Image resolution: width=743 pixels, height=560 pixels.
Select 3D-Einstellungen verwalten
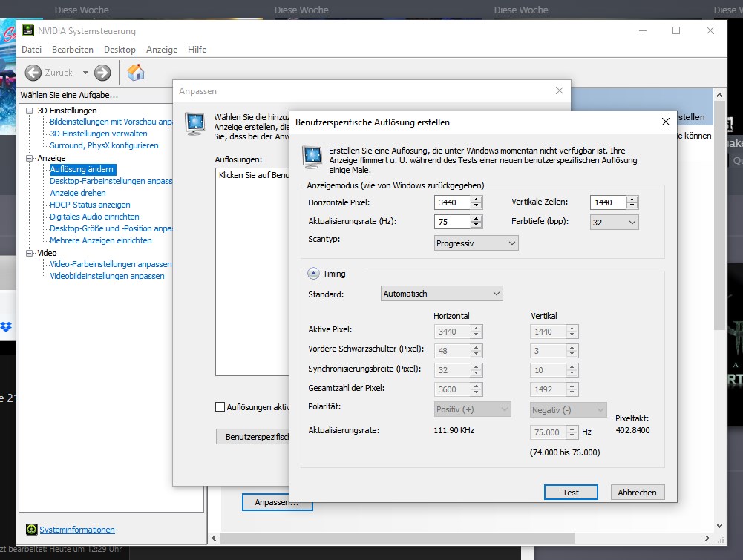(99, 134)
